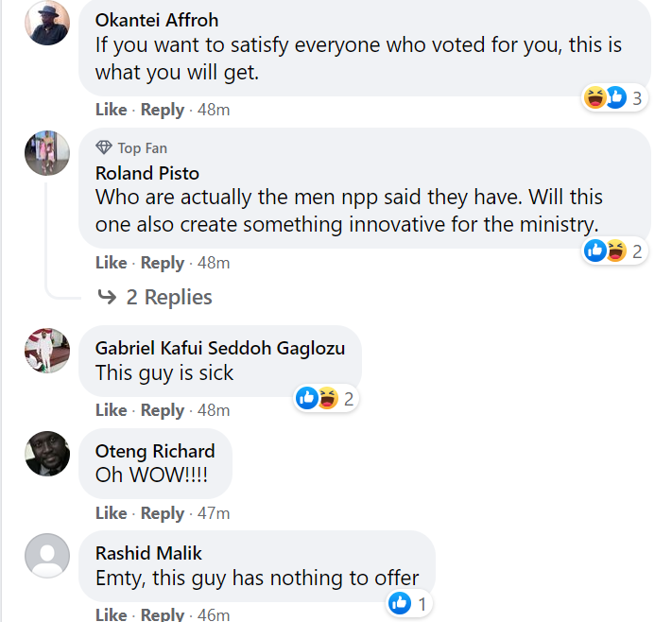672x622 pixels.
Task: Expand the 2 Replies thread
Action: tap(156, 298)
